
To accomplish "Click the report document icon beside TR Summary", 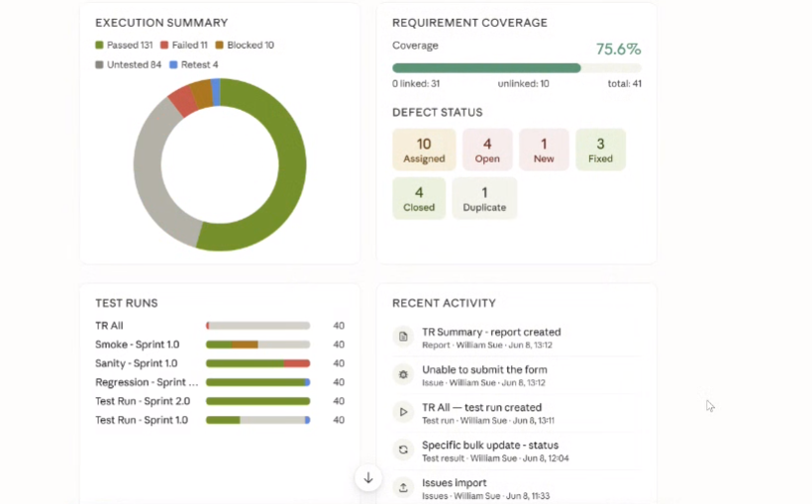I will coord(403,337).
